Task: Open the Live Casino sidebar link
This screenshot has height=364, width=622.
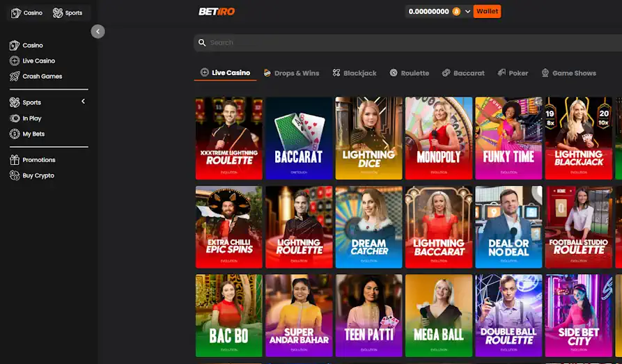Action: 39,61
